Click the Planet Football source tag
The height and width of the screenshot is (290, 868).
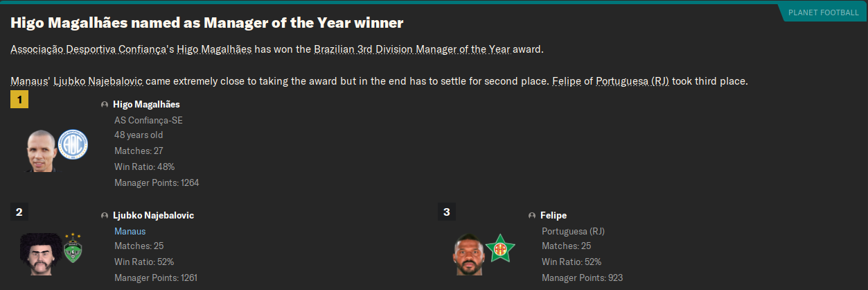click(823, 12)
